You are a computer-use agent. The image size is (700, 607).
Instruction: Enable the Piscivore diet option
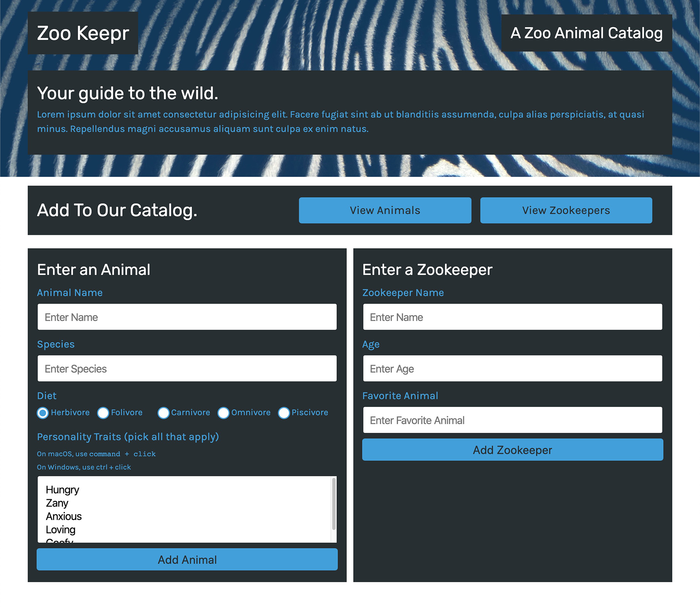tap(284, 413)
